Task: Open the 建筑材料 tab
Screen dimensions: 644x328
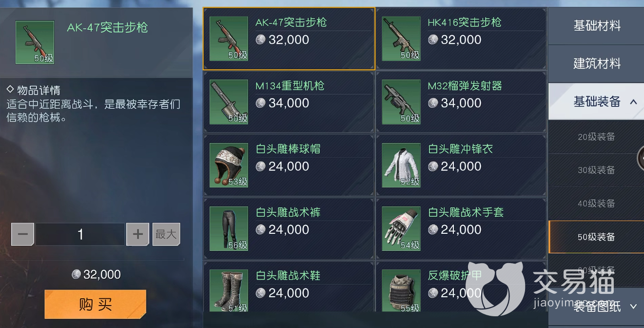Action: click(x=596, y=63)
